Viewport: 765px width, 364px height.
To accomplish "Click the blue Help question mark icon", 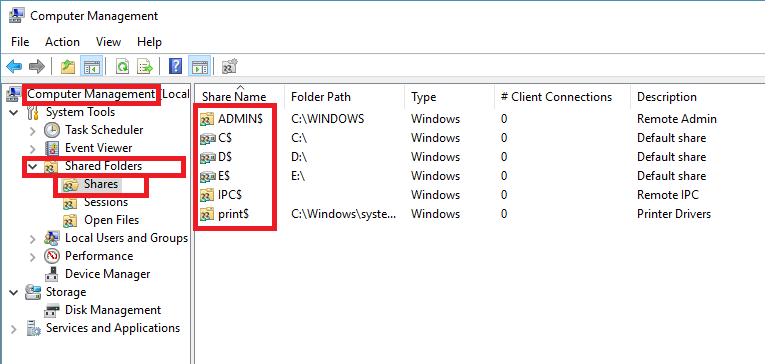I will click(x=175, y=66).
